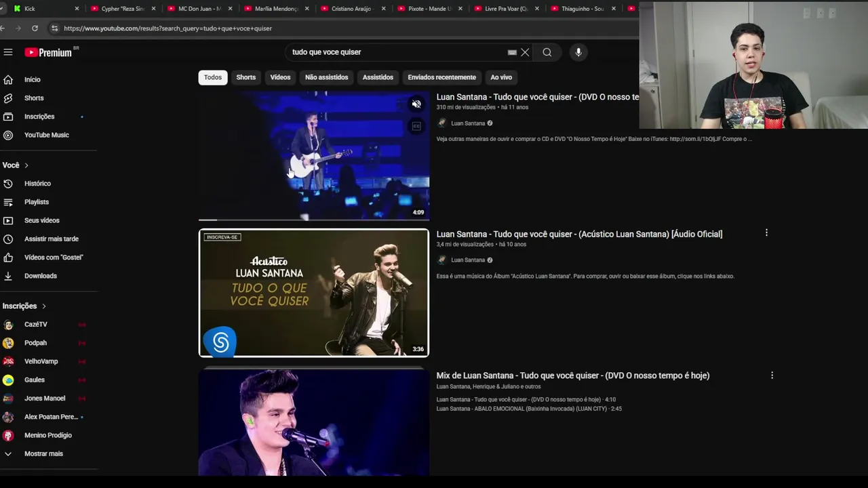868x488 pixels.
Task: Open the hamburger guide menu
Action: click(8, 52)
